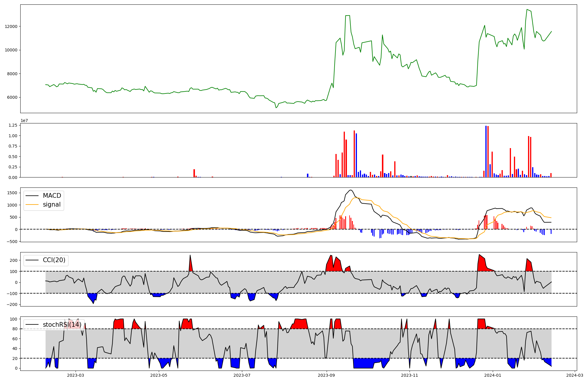This screenshot has width=588, height=382.
Task: Click the 1e7 volume scale offset text
Action: pyautogui.click(x=24, y=120)
